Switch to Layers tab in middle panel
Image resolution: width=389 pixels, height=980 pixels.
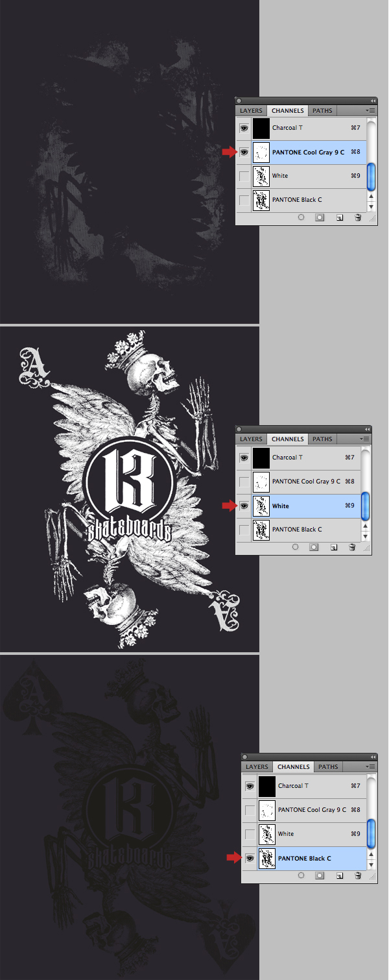252,439
